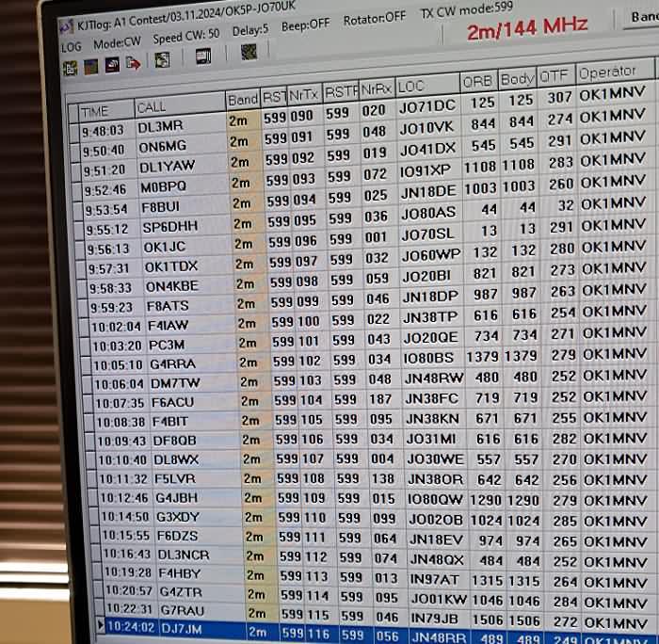Click locator JO70SL in the OK1JC row

tap(427, 234)
